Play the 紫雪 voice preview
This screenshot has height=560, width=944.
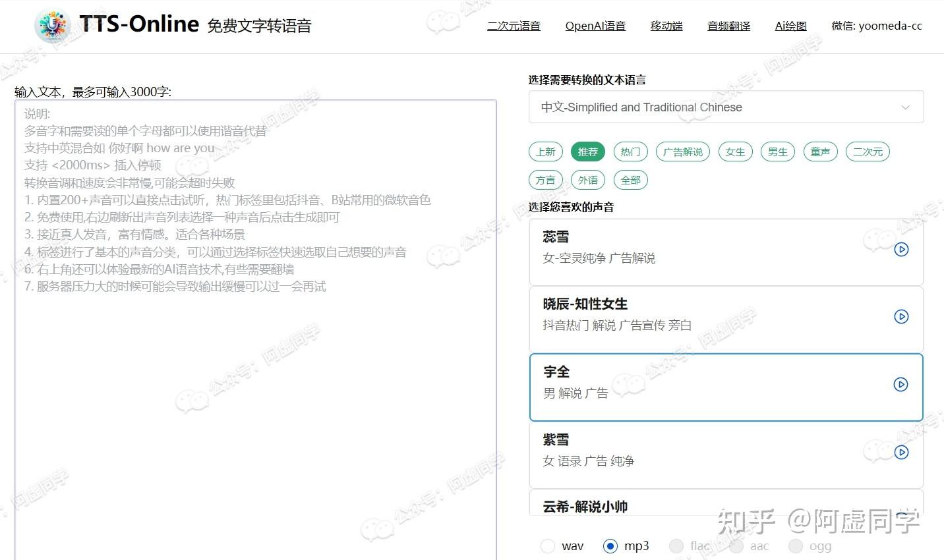pyautogui.click(x=901, y=452)
